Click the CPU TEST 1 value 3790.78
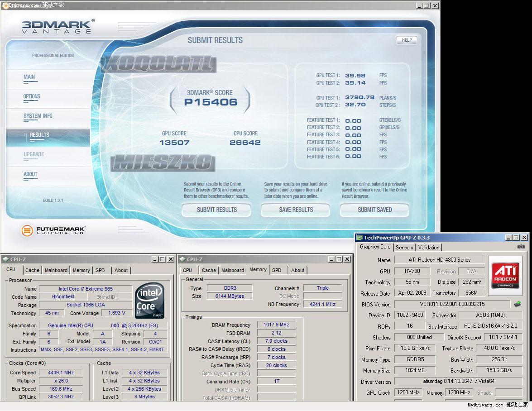The image size is (532, 411). (x=359, y=98)
